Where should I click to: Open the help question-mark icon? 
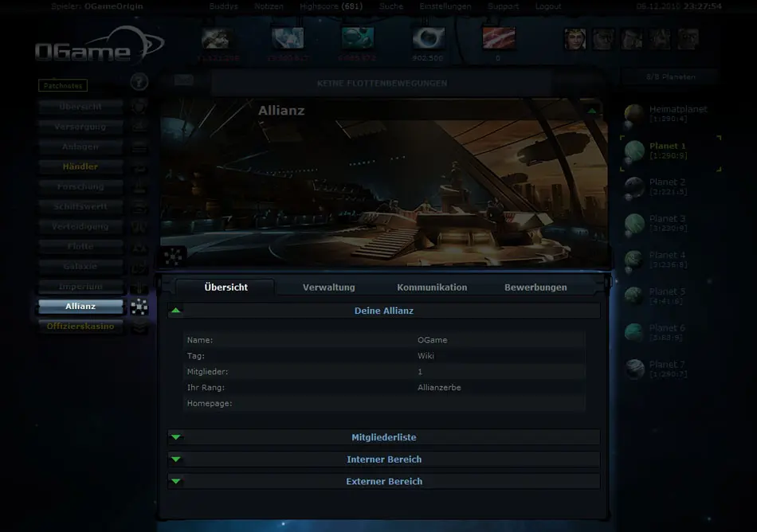[x=139, y=82]
